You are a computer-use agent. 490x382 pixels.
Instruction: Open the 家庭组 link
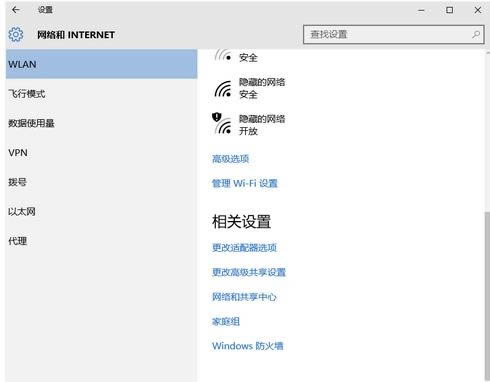tap(226, 321)
